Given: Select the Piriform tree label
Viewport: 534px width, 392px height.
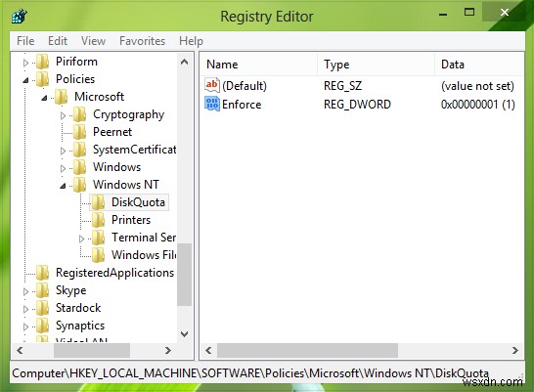Looking at the screenshot, I should coord(76,62).
